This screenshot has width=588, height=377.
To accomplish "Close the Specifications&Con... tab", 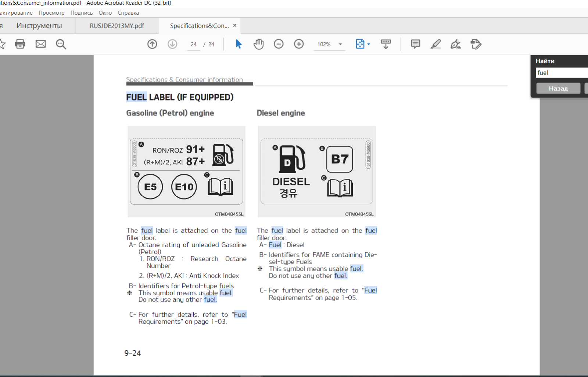I will [235, 25].
